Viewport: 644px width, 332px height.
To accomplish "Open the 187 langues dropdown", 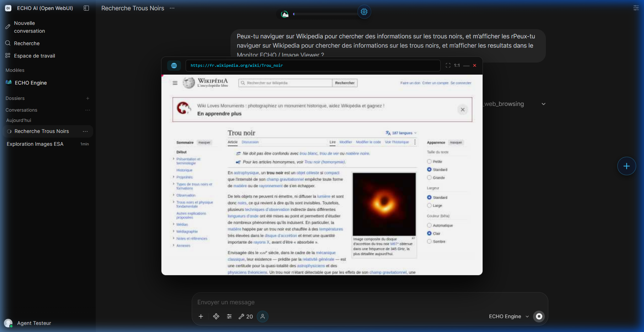I will pos(401,133).
